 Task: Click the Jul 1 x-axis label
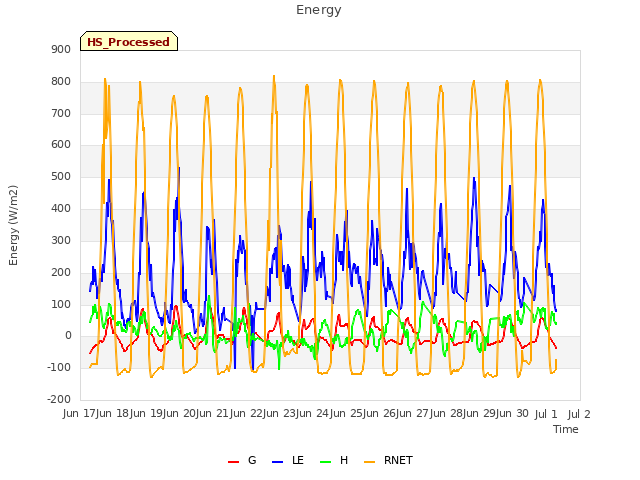(x=546, y=414)
